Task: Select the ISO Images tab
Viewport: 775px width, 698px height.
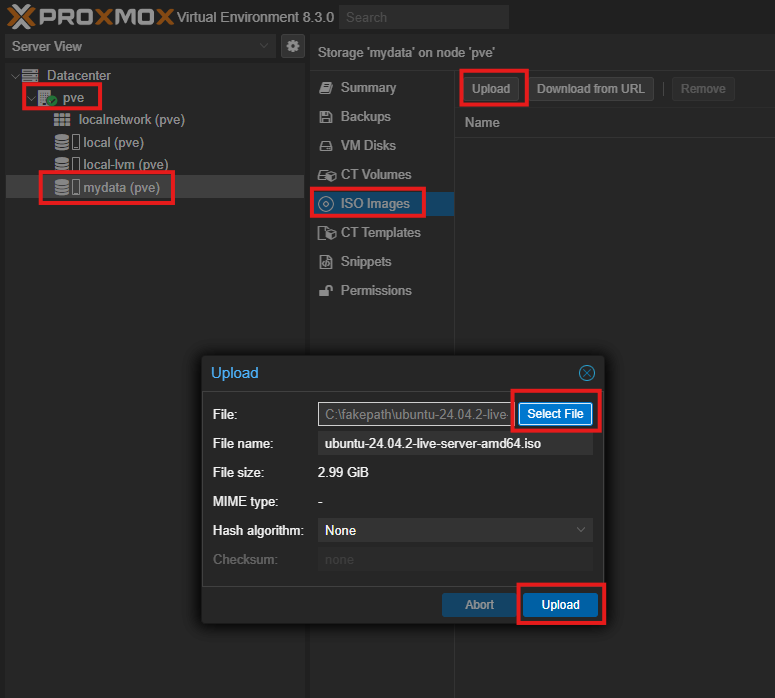Action: point(382,204)
